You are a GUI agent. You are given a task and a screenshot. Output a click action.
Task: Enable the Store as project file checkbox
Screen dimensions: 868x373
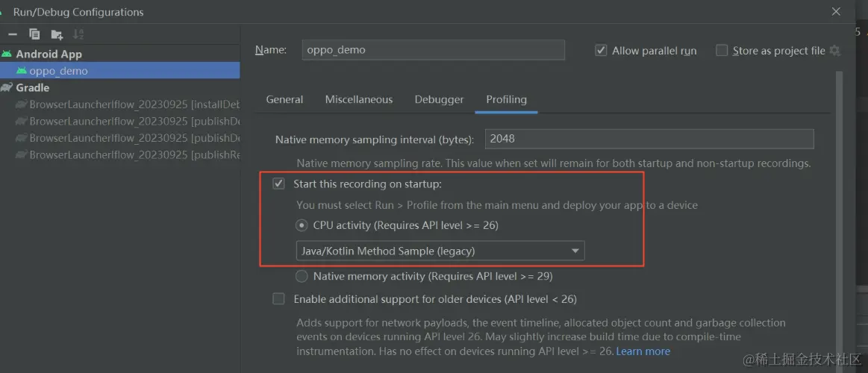(x=722, y=51)
